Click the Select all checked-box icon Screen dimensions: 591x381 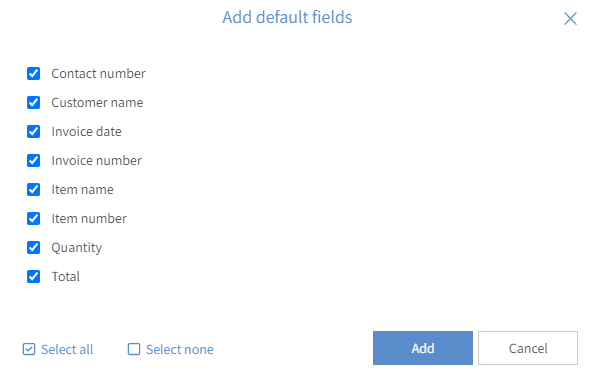pos(29,349)
